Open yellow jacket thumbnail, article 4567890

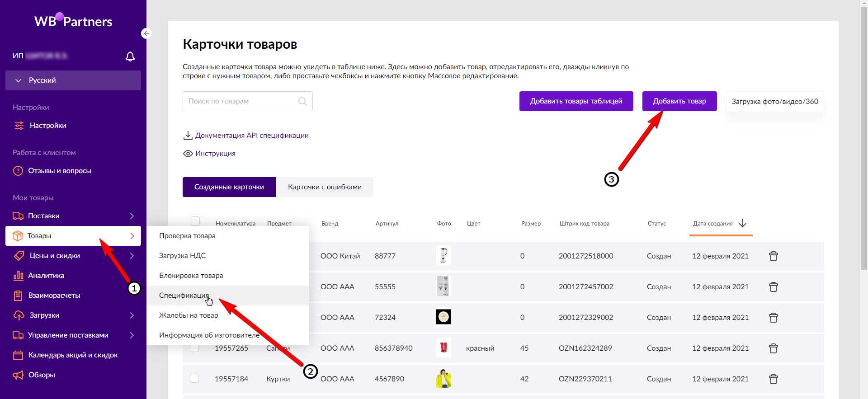443,379
